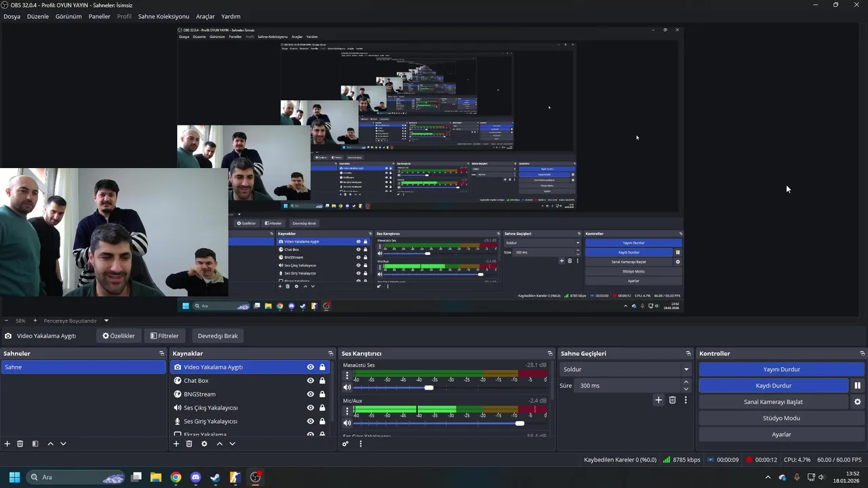Open Araçlar menu
Screen dimensions: 868x488
(x=205, y=16)
